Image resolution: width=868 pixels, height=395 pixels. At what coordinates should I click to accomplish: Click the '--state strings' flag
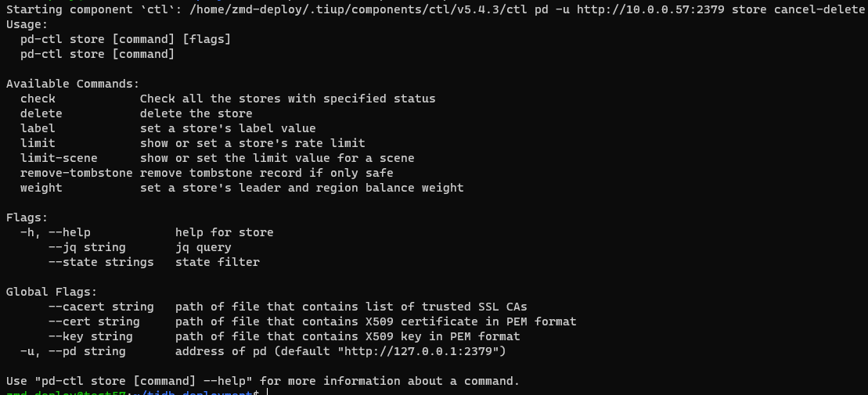100,262
